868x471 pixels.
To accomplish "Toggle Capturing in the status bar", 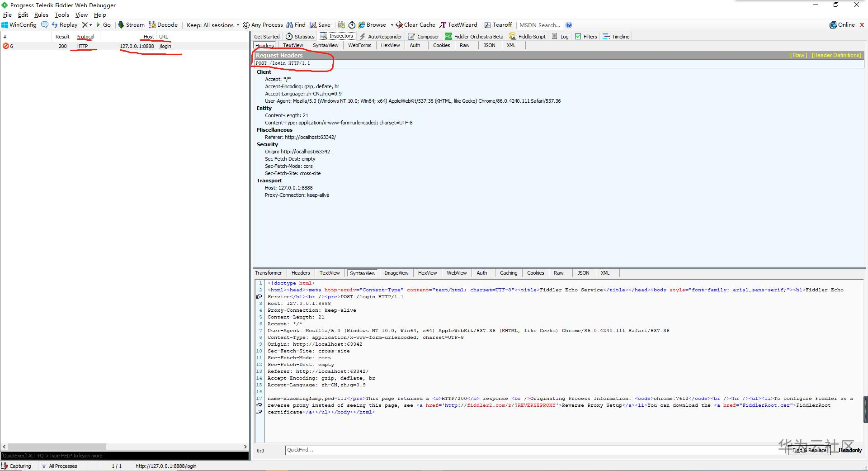I will (17, 466).
